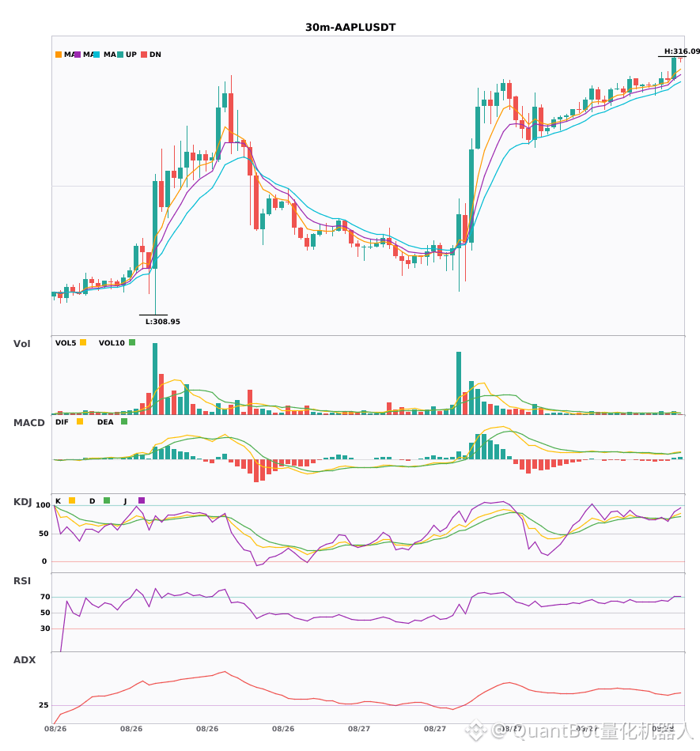The image size is (700, 751).
Task: Click the yellow K legend swatch
Action: (72, 500)
